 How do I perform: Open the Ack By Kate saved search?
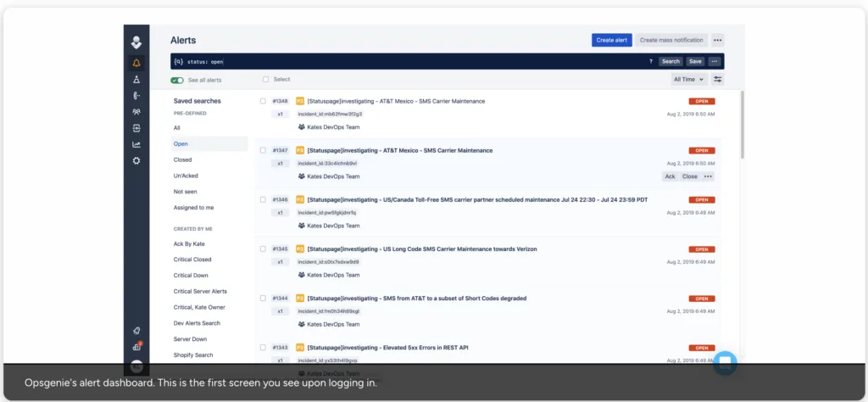click(189, 243)
